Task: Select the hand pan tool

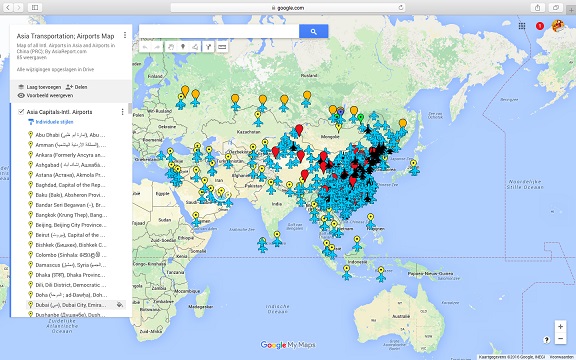Action: 171,47
